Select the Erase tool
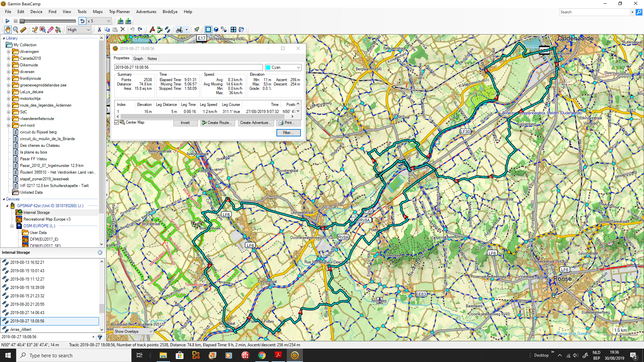 tap(51, 30)
